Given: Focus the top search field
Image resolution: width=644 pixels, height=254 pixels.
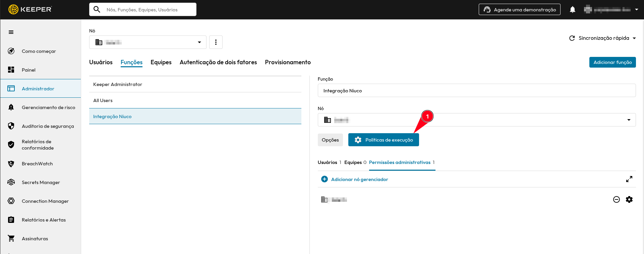Looking at the screenshot, I should [x=143, y=9].
